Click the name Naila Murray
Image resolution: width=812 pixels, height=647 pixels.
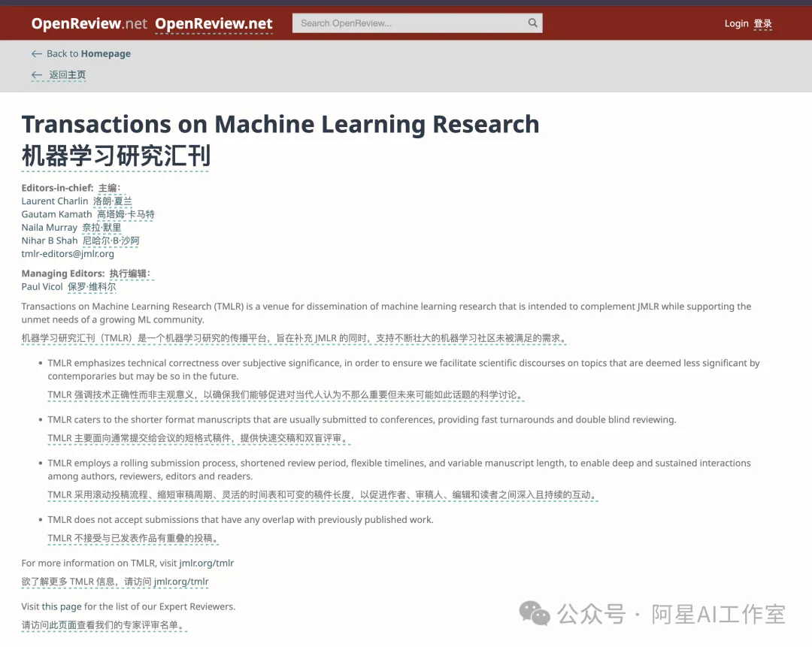click(x=49, y=227)
